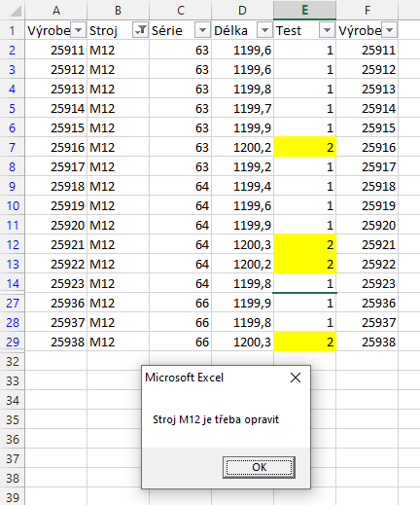The image size is (420, 505).
Task: Select Délka 1200,3 in row 12
Action: tap(242, 244)
